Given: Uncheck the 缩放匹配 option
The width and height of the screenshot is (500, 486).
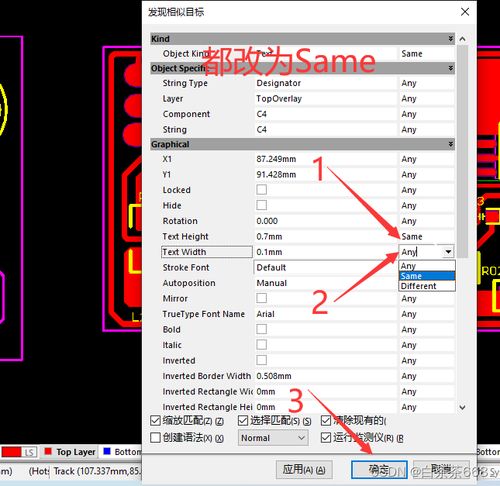Looking at the screenshot, I should [155, 421].
